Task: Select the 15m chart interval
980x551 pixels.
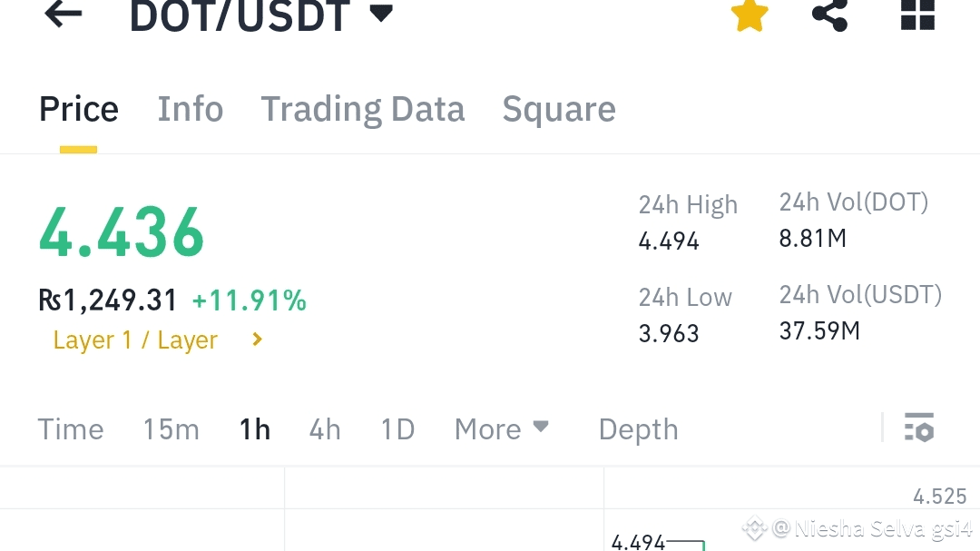Action: [x=171, y=429]
